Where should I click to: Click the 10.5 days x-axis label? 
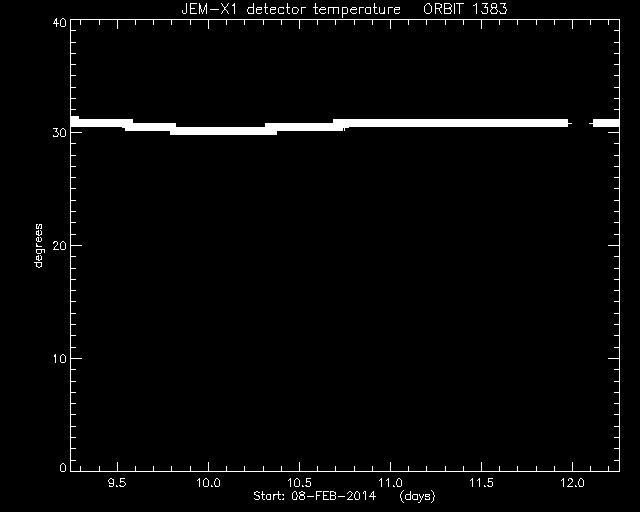(299, 483)
